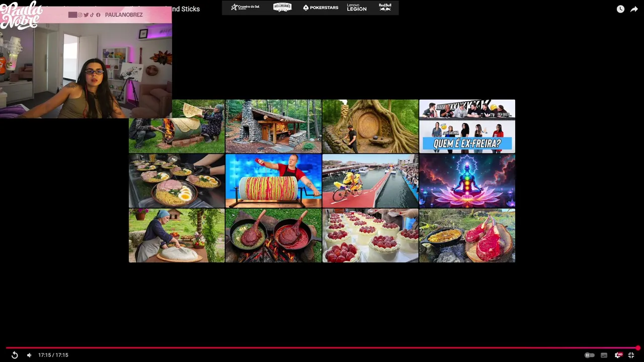This screenshot has width=644, height=362.
Task: Open the HD settings gear
Action: click(618, 355)
